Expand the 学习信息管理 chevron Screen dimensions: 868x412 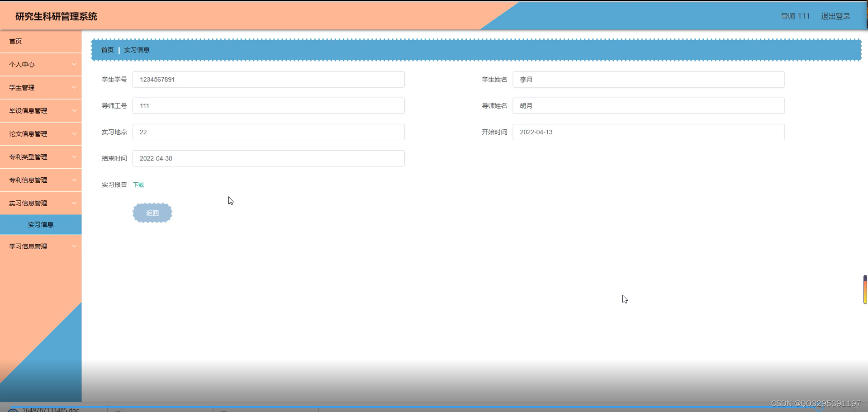74,246
